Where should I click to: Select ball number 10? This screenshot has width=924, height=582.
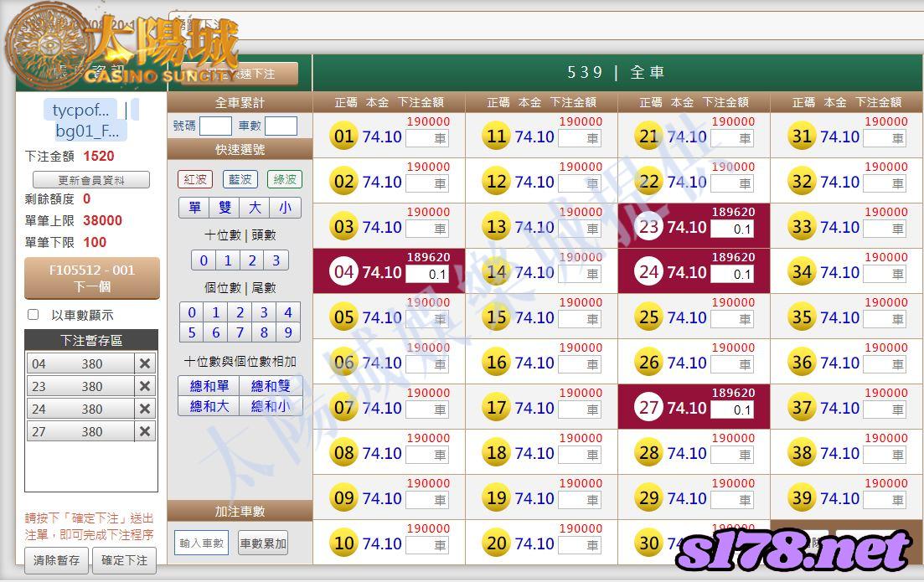tap(343, 543)
